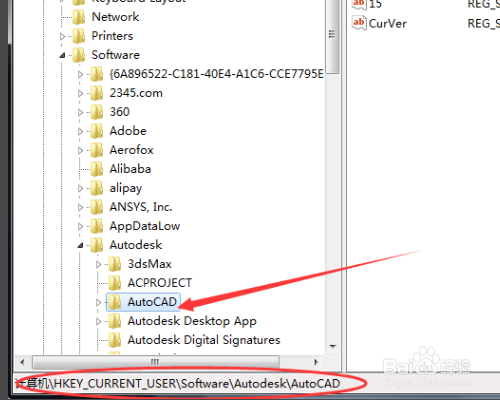The image size is (500, 400).
Task: Expand the Autodesk Desktop App arrow
Action: point(98,321)
